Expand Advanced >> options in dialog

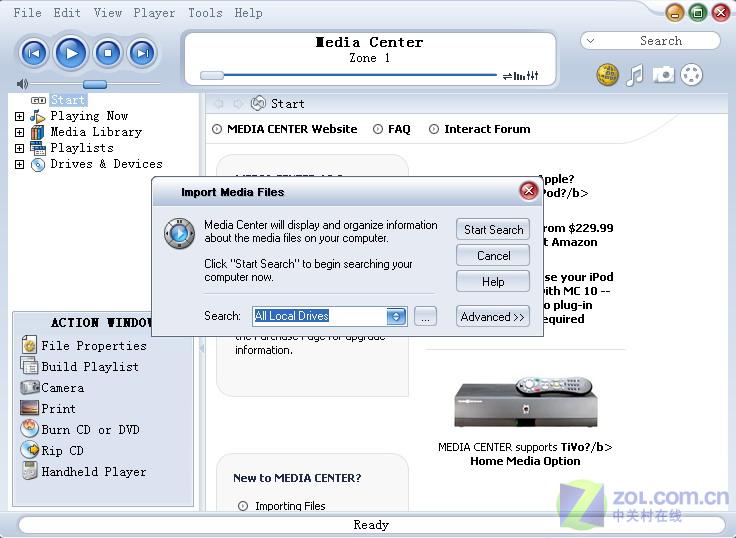click(493, 317)
